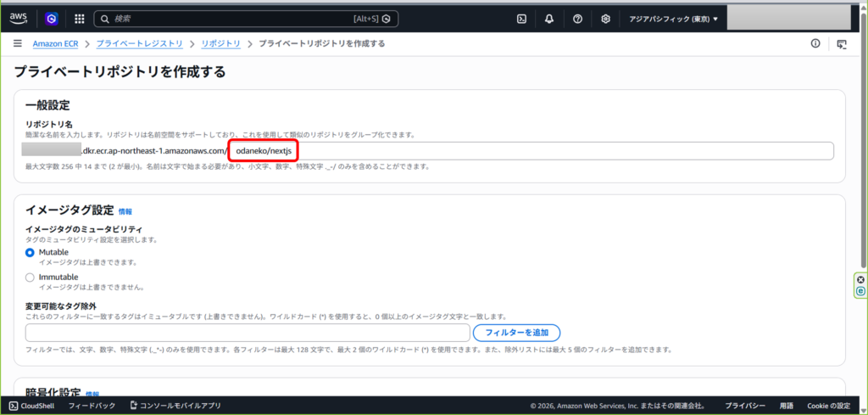
Task: Click the AWS logo home icon
Action: coord(19,18)
